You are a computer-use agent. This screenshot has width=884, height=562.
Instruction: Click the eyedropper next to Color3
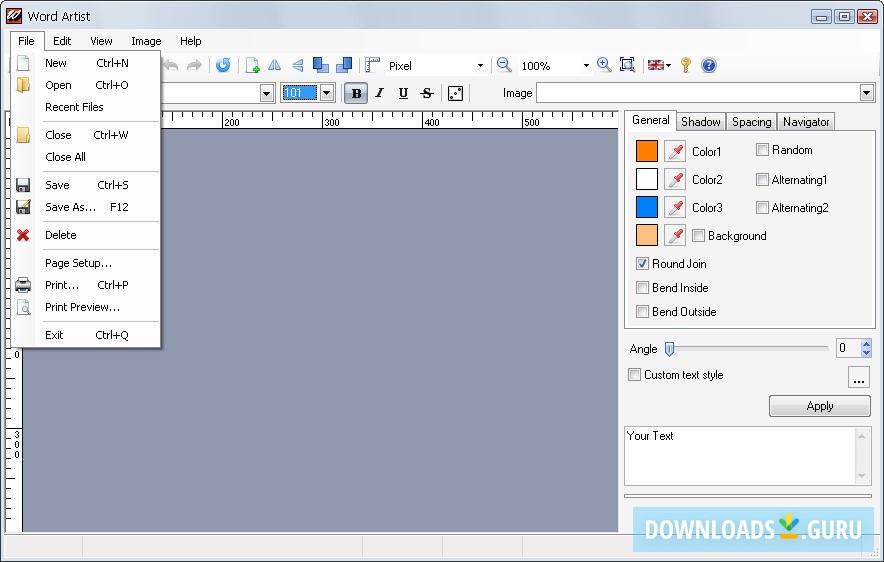(x=675, y=207)
